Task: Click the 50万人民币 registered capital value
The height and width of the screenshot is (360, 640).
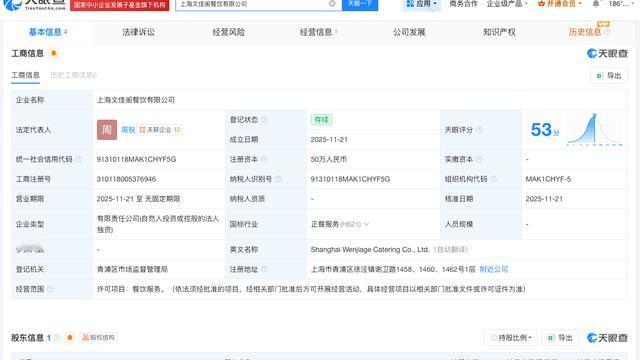Action: click(328, 159)
